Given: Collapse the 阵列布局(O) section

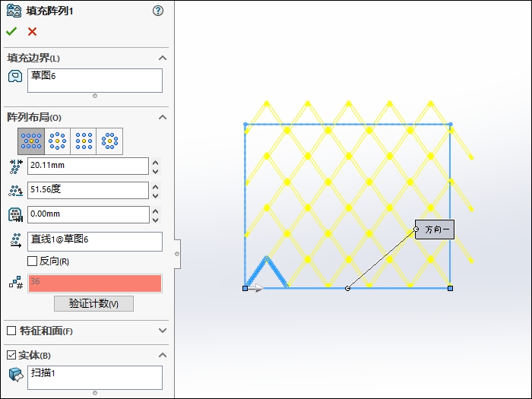Looking at the screenshot, I should click(x=163, y=117).
